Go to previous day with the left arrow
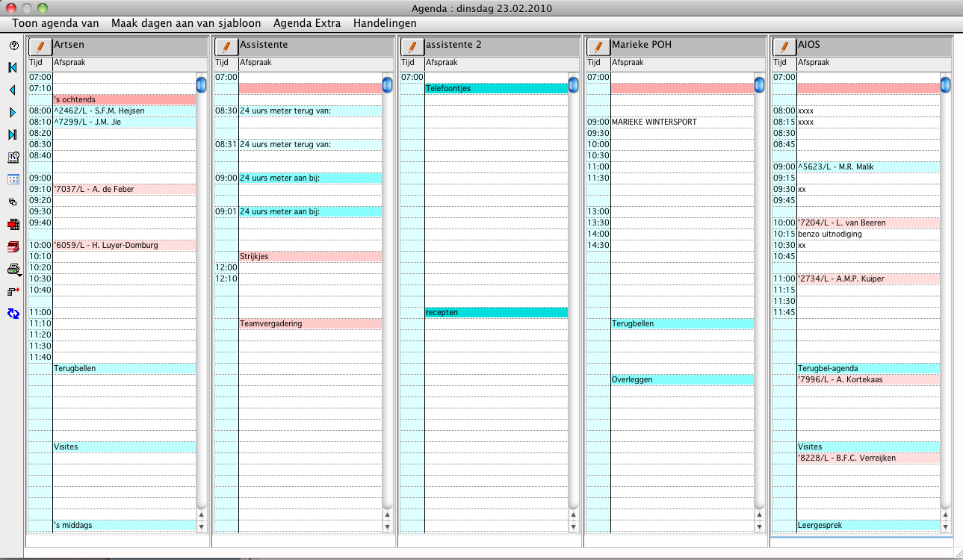The height and width of the screenshot is (560, 963). click(13, 90)
